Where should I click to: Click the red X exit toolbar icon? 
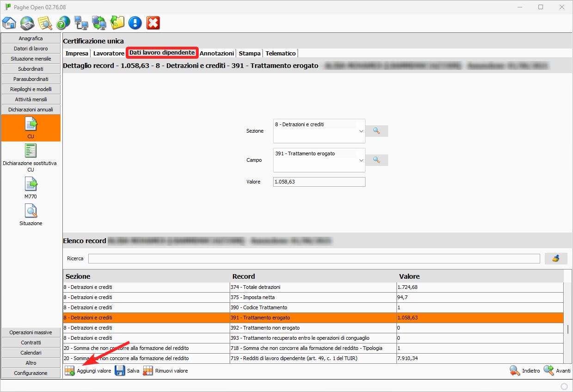[153, 23]
